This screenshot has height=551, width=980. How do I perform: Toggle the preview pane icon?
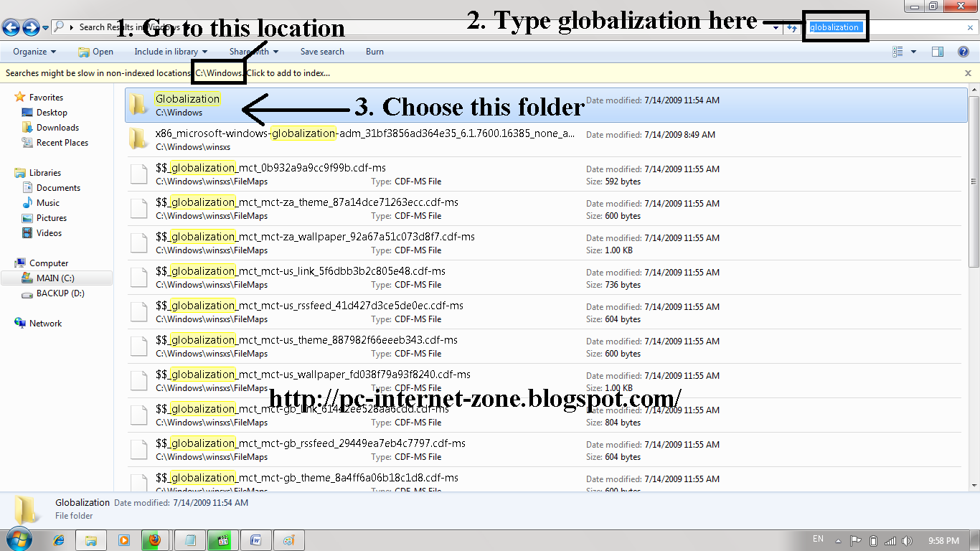point(937,52)
